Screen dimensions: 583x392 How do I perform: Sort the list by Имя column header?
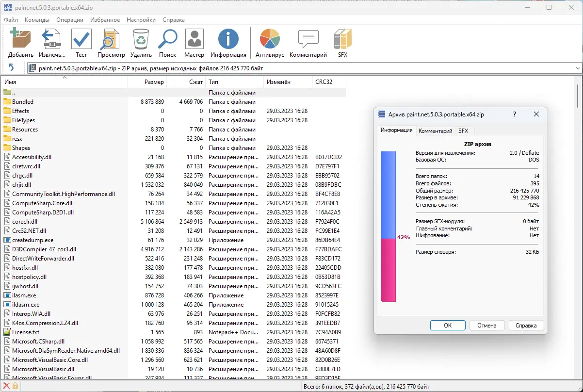click(x=65, y=82)
